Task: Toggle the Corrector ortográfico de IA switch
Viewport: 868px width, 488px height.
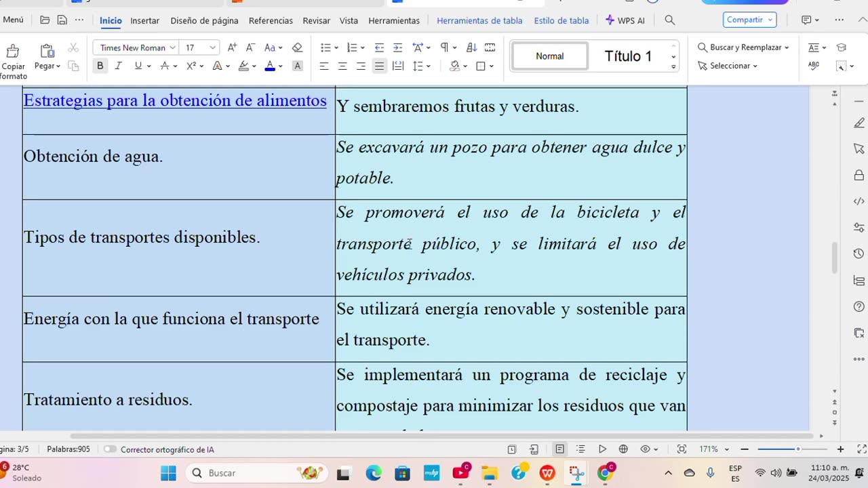Action: pos(110,449)
